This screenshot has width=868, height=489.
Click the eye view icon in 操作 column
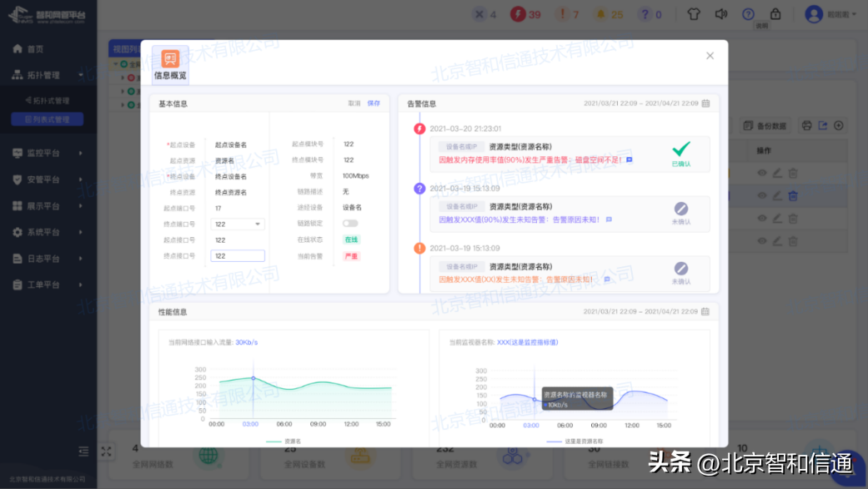[760, 171]
